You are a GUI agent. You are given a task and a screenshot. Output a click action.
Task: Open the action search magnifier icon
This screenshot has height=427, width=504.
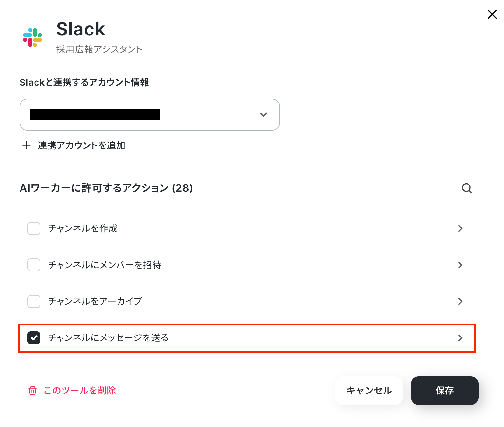[x=467, y=188]
